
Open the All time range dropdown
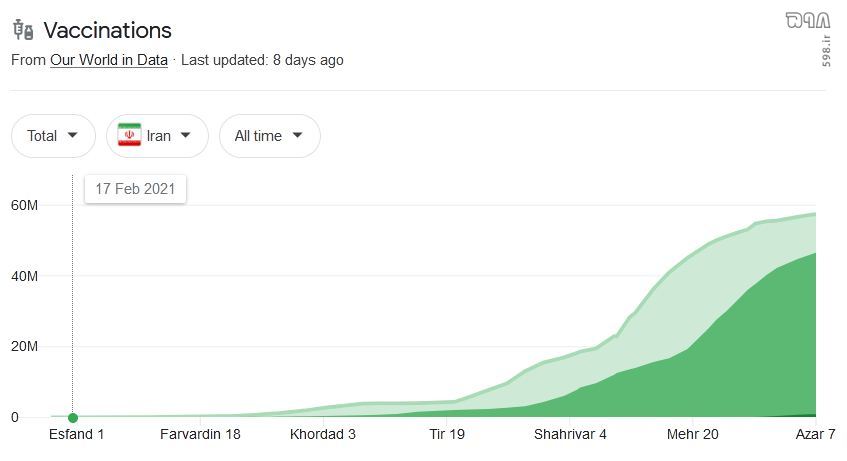coord(270,136)
